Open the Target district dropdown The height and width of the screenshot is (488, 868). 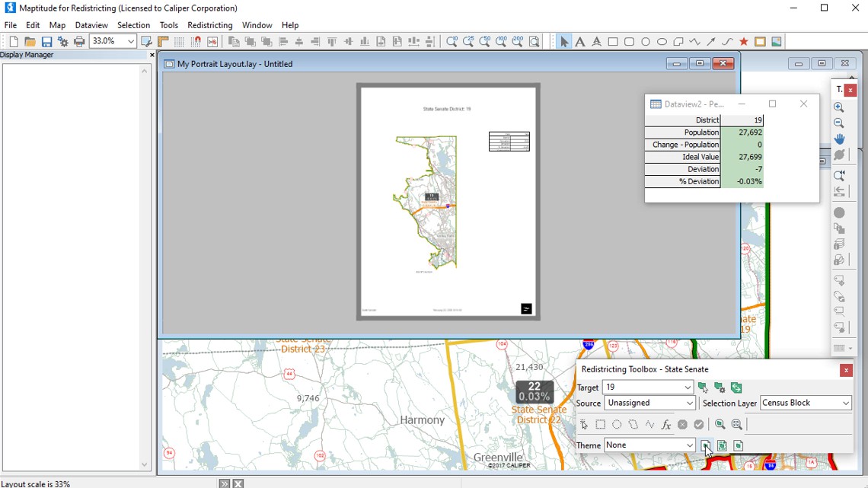pyautogui.click(x=687, y=388)
